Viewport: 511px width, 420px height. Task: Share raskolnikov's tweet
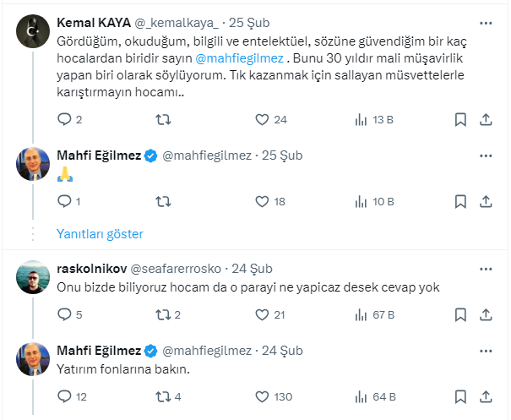click(486, 314)
